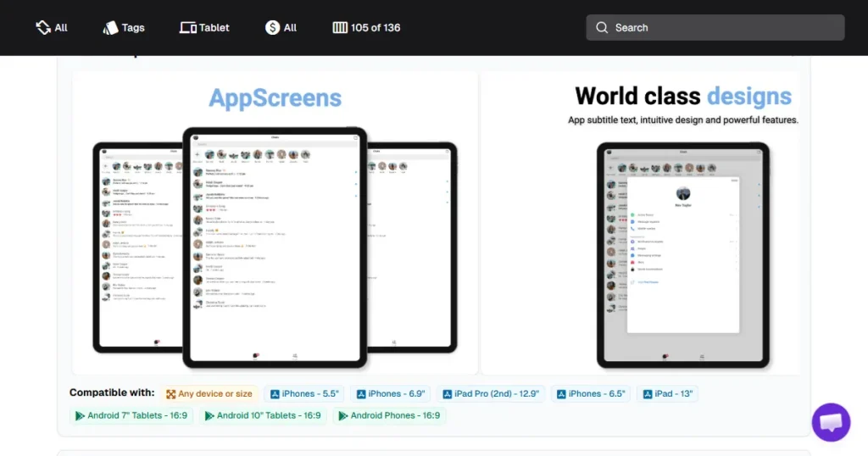Click the dollar sign icon
Screen dimensions: 868x456
[272, 28]
